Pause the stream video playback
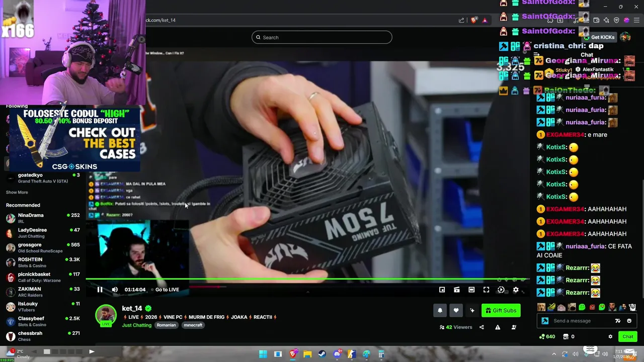The height and width of the screenshot is (362, 644). pos(100,290)
